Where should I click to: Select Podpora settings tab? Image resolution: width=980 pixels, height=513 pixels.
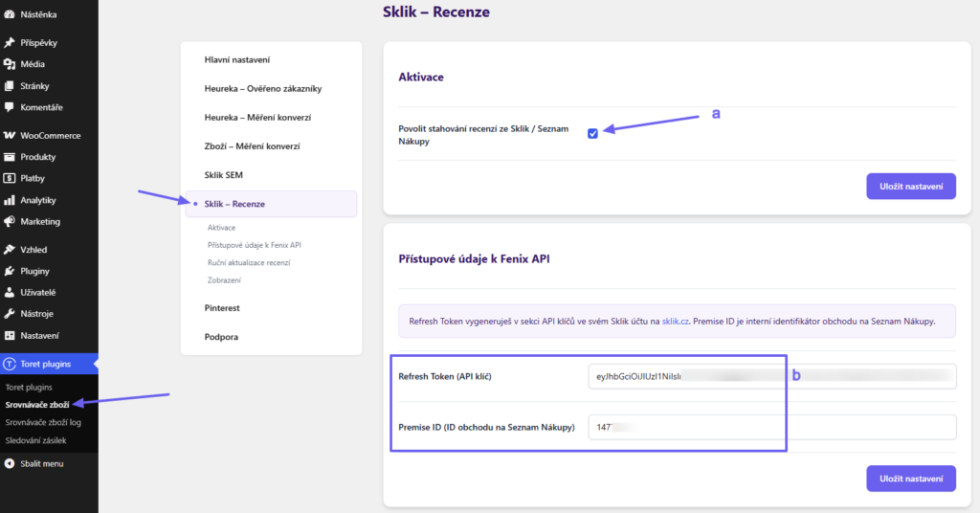click(221, 337)
